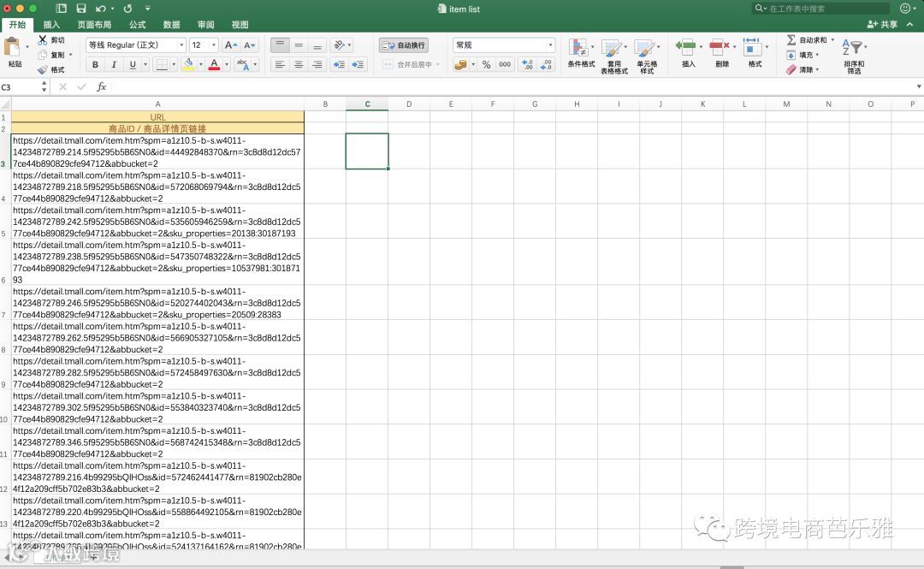Toggle Bold formatting
This screenshot has height=569, width=924.
click(95, 64)
